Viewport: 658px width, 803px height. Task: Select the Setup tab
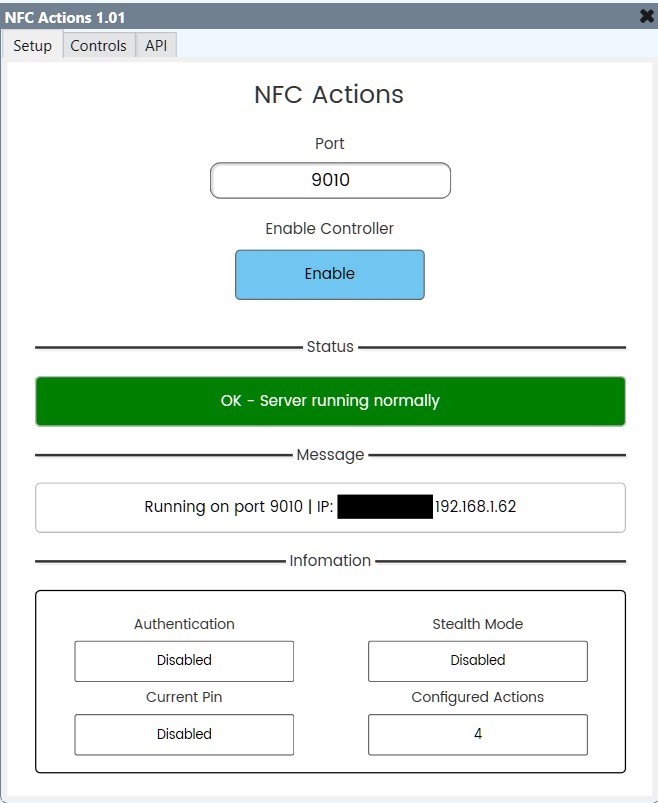pyautogui.click(x=33, y=45)
